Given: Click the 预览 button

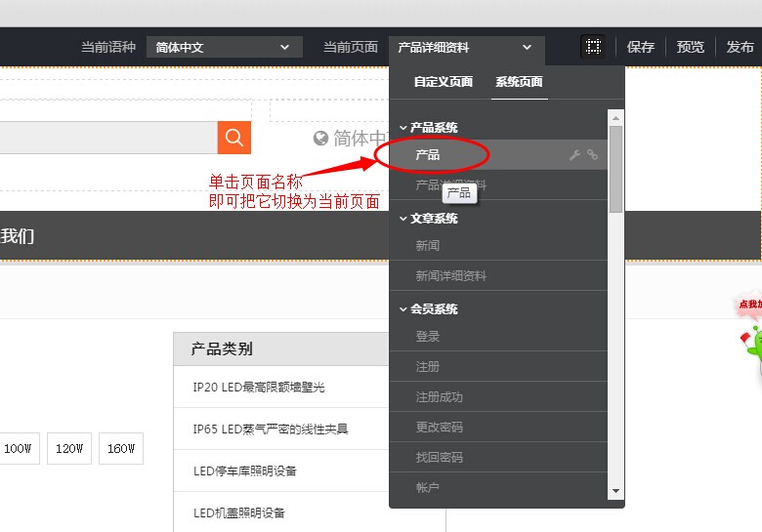Looking at the screenshot, I should pyautogui.click(x=691, y=47).
